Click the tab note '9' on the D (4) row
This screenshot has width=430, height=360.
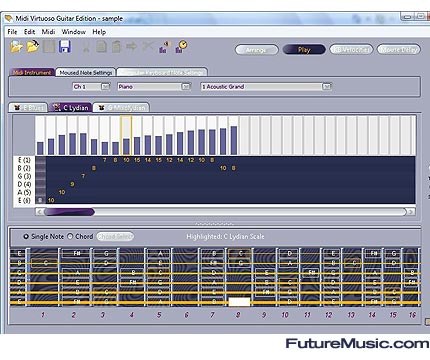pyautogui.click(x=72, y=184)
